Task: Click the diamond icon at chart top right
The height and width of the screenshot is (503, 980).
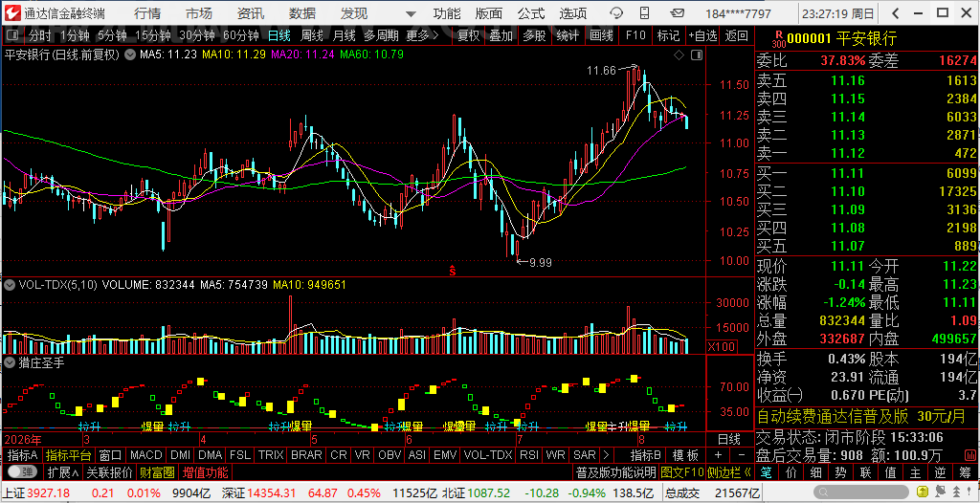Action: (x=679, y=55)
